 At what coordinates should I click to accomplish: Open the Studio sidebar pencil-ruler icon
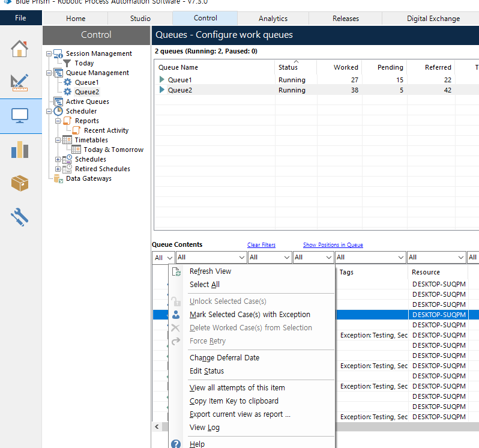pyautogui.click(x=20, y=82)
